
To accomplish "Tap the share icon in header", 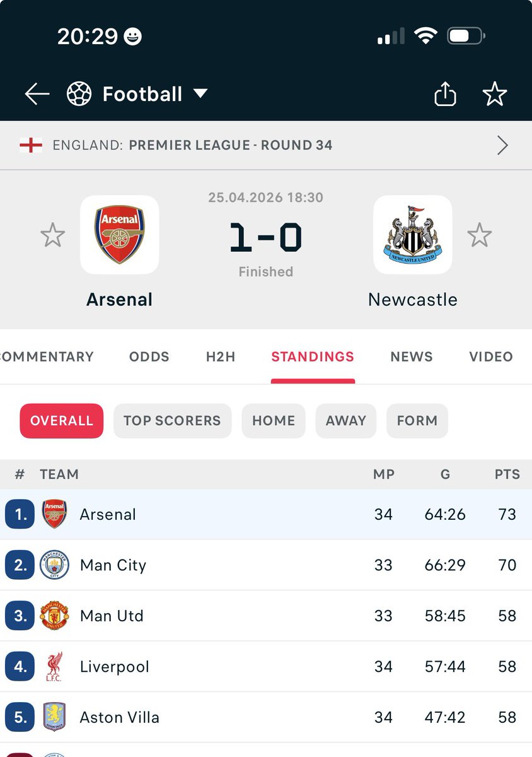I will (x=445, y=95).
